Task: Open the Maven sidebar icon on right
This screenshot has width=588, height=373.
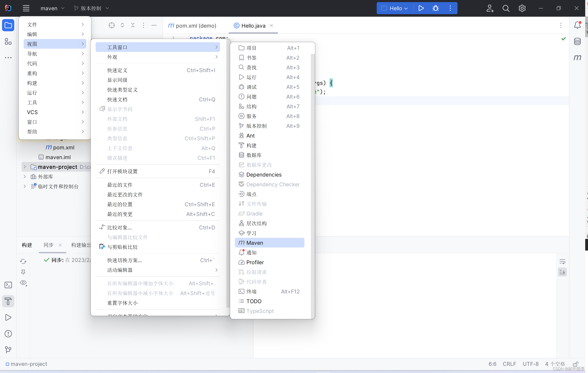Action: click(578, 58)
